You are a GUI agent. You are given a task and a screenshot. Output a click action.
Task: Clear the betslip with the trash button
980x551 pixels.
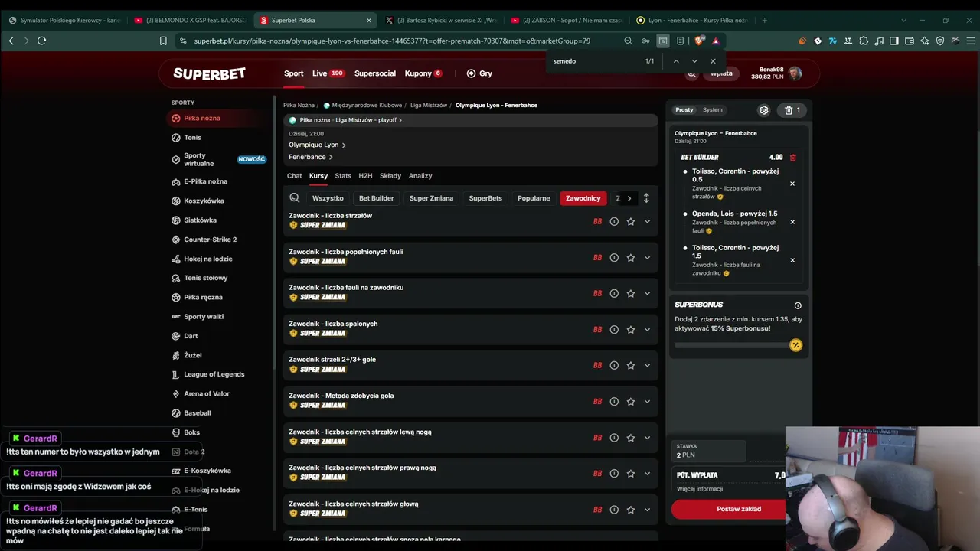click(792, 110)
